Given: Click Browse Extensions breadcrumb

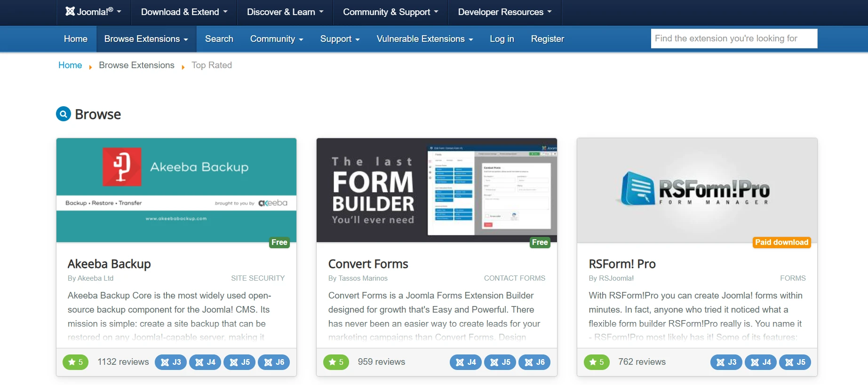Looking at the screenshot, I should pos(136,65).
